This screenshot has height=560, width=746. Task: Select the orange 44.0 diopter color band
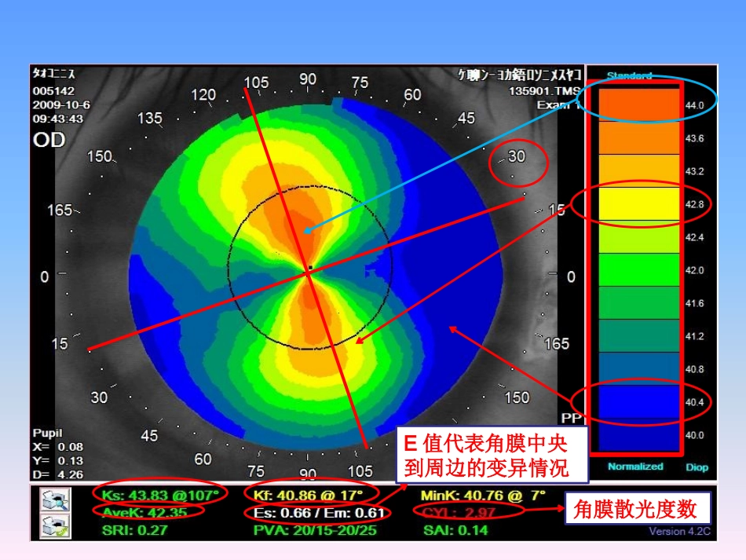(638, 104)
